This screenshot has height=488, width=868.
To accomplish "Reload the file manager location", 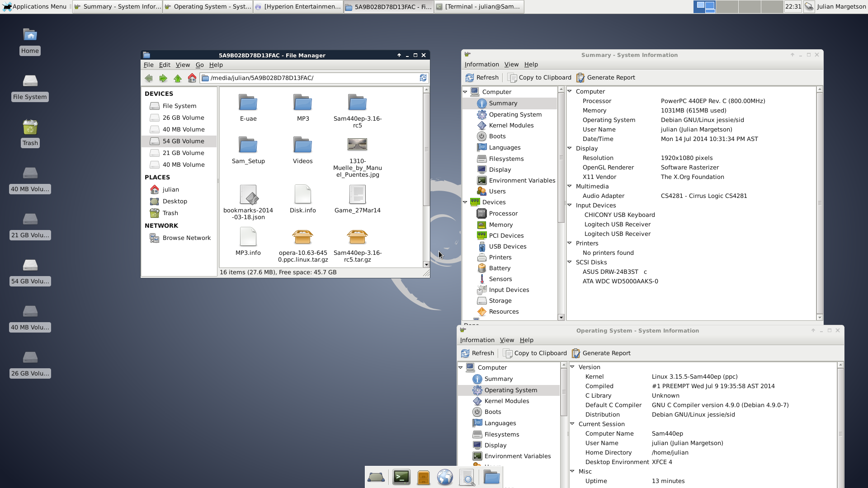I will pos(423,78).
